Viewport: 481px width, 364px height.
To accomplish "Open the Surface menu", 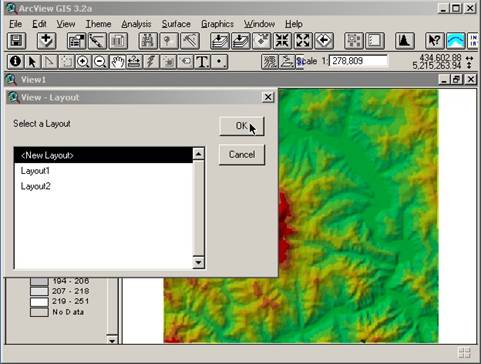I will [176, 24].
